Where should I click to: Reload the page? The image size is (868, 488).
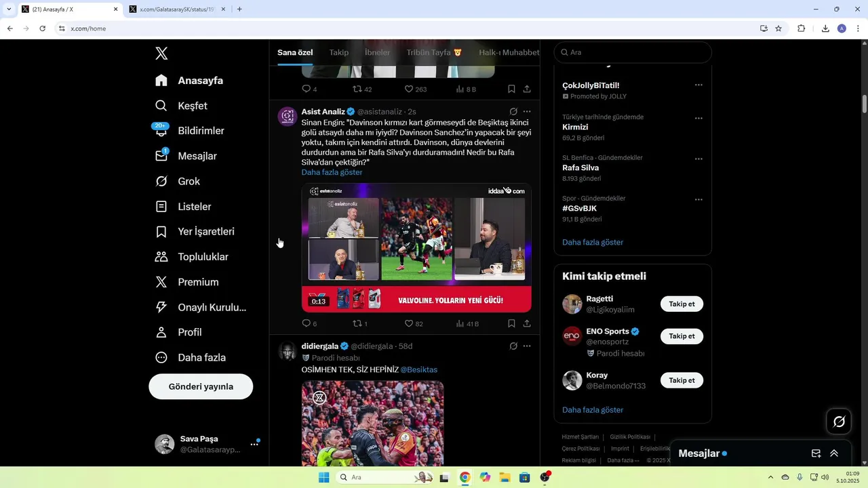42,28
